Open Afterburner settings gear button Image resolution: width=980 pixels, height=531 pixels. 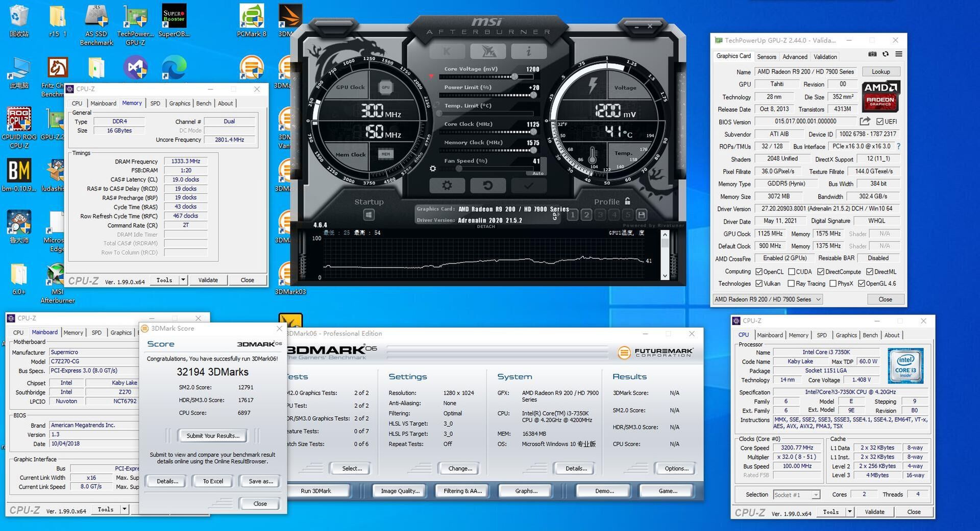coord(447,185)
